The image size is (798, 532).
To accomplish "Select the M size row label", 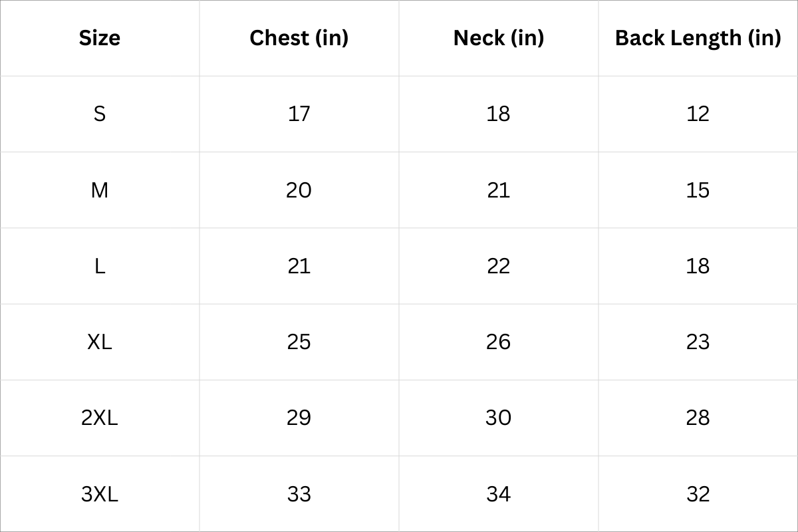I will (100, 190).
